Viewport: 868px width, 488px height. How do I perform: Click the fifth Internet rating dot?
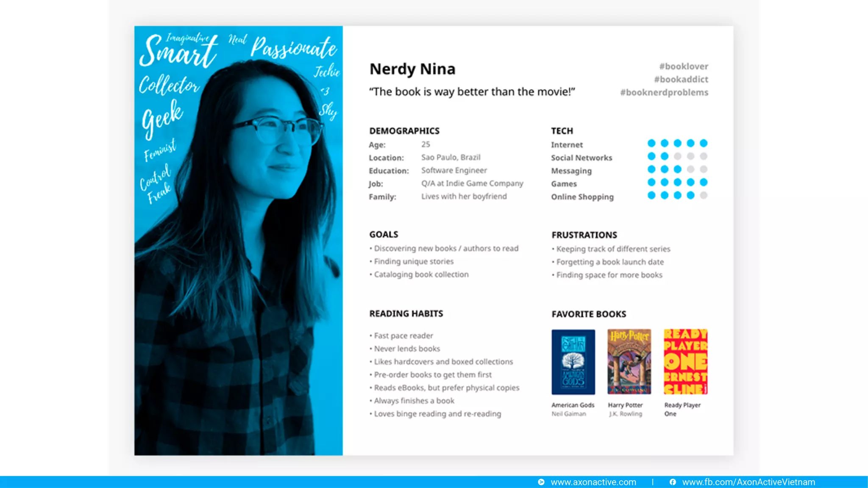pos(704,143)
